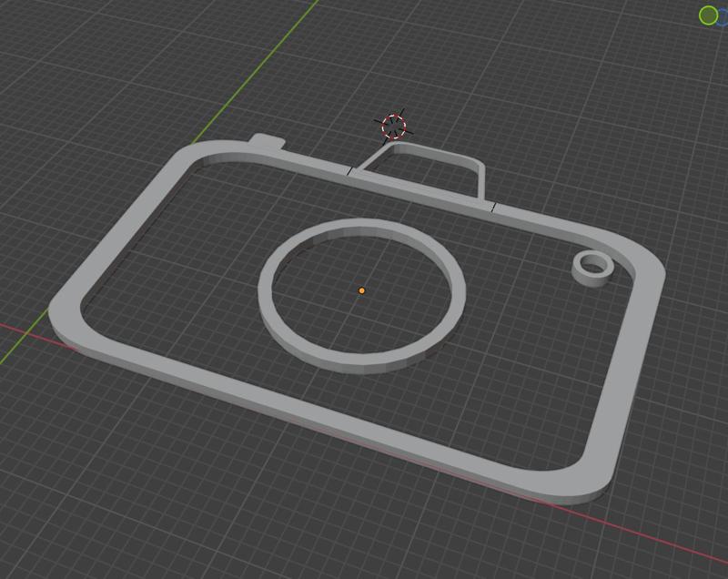Select the small flash ring in corner

(593, 269)
